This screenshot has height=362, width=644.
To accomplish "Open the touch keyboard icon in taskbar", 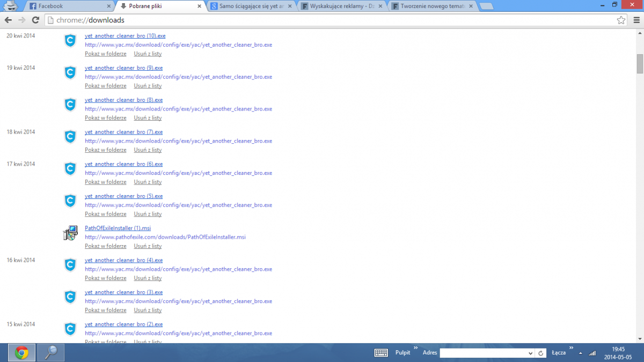I will click(381, 353).
